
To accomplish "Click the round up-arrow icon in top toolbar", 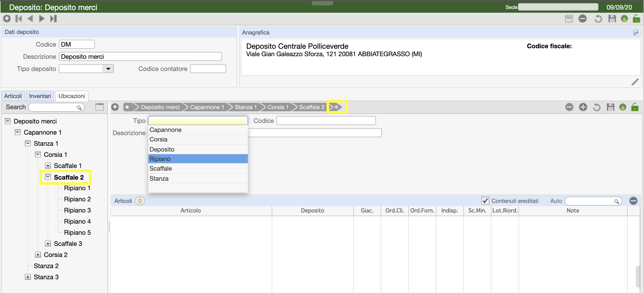I will [x=7, y=19].
